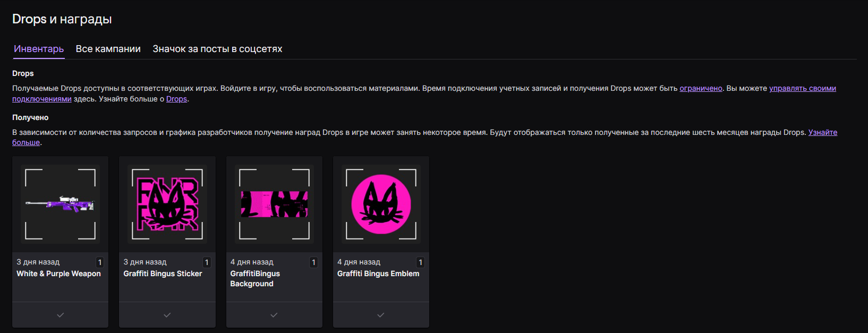Click the count badge on Graffiti Bingus Sticker
868x333 pixels.
coord(207,262)
